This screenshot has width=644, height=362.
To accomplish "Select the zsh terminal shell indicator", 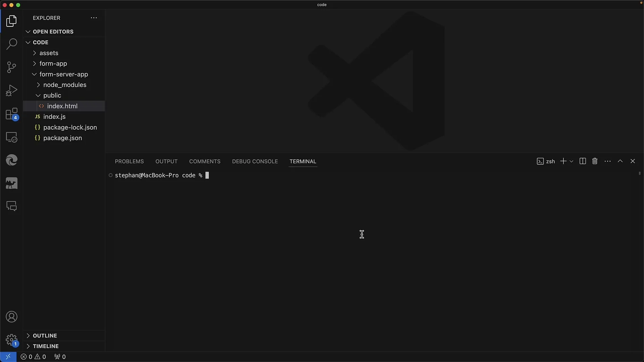I will [x=546, y=161].
